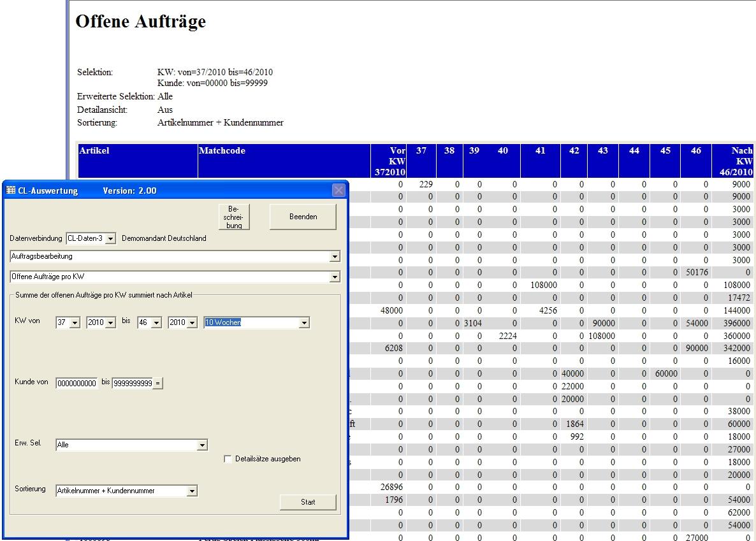
Task: Close the CL-Auswertung dialog
Action: pyautogui.click(x=339, y=191)
